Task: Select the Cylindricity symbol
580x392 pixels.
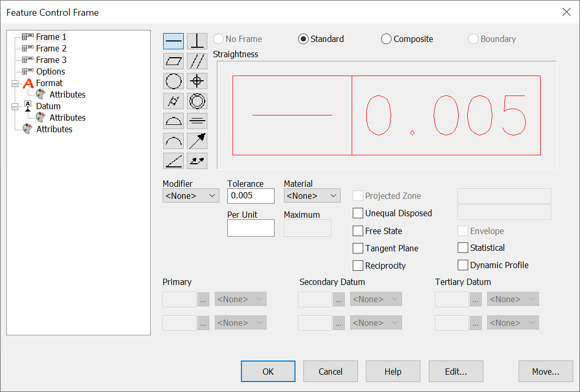Action: 173,101
